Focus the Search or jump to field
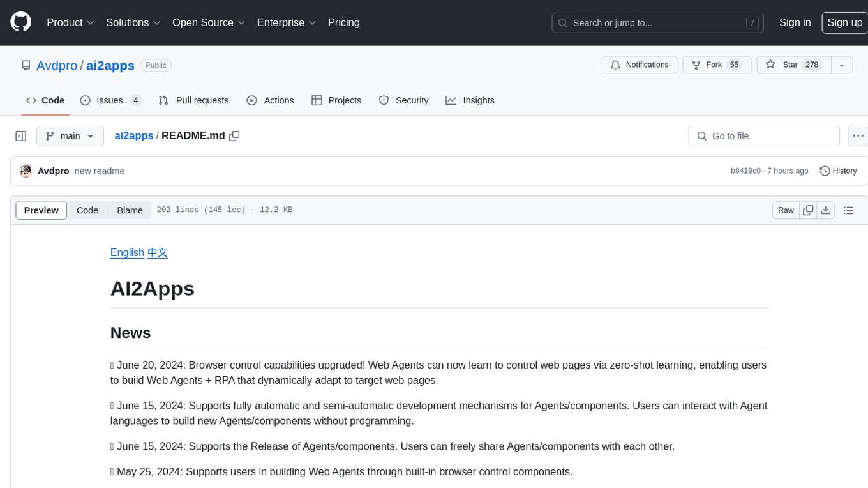Viewport: 868px width, 488px height. (x=659, y=23)
